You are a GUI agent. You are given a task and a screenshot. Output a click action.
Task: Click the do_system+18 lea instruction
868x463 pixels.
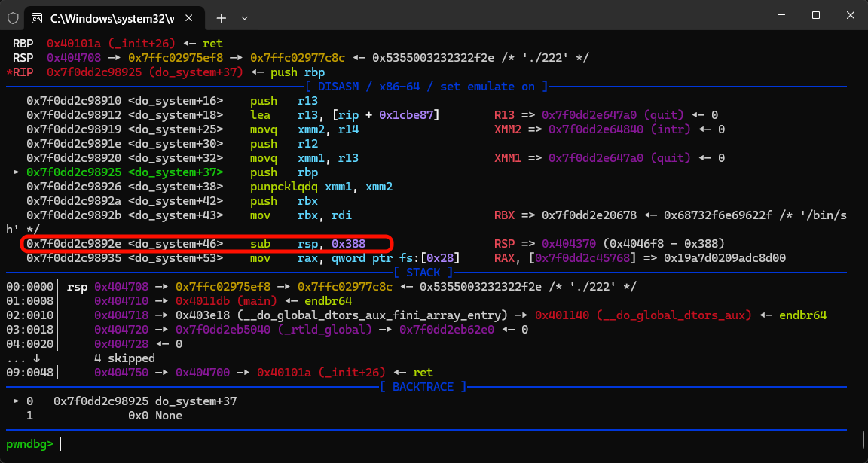tap(233, 115)
